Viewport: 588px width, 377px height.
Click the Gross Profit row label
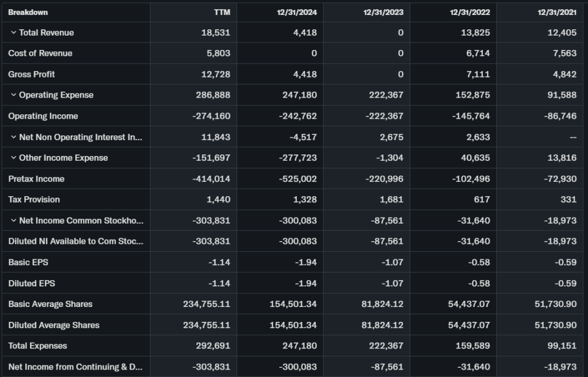(32, 75)
